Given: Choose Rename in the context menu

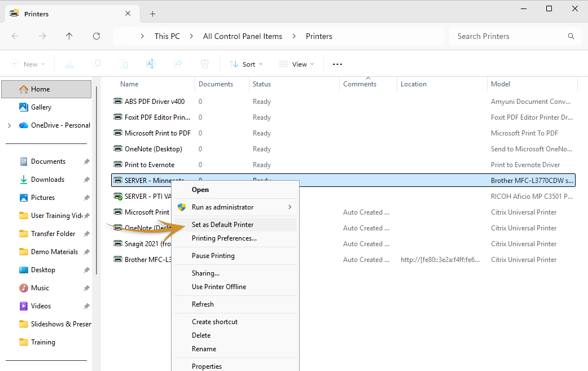Looking at the screenshot, I should tap(235, 348).
